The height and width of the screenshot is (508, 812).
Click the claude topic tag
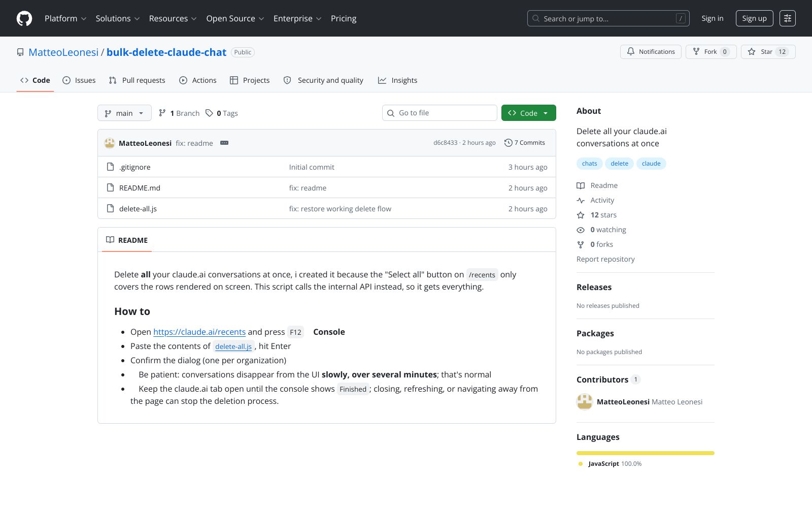(651, 164)
